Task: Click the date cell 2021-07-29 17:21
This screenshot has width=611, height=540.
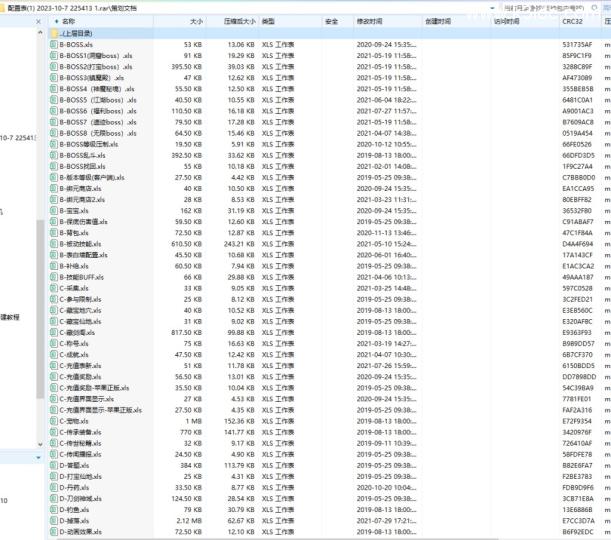Action: 386,521
